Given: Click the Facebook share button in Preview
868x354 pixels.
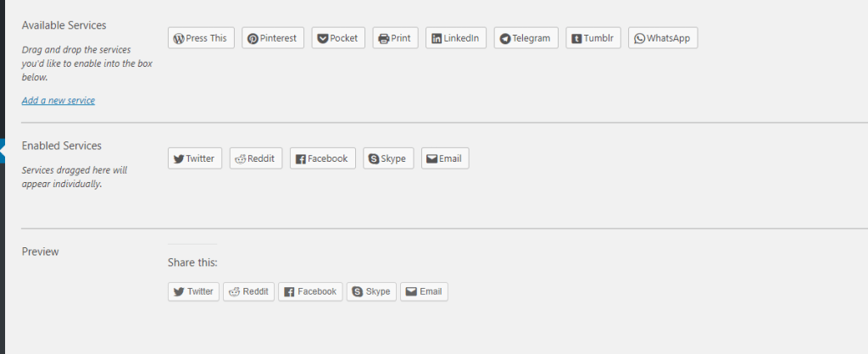Looking at the screenshot, I should point(310,291).
